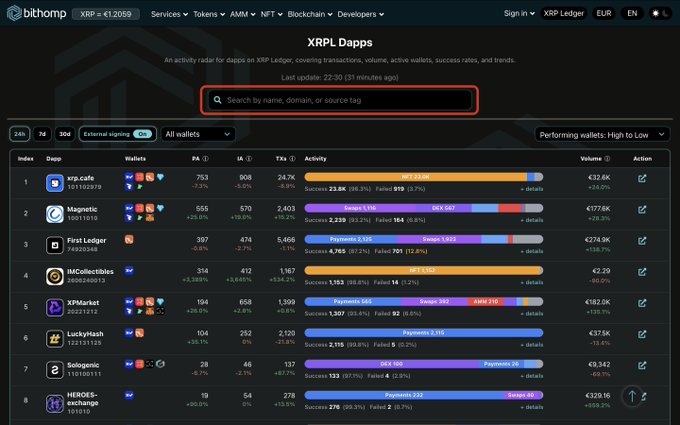Open the NFT menu
The width and height of the screenshot is (680, 425).
coord(271,14)
